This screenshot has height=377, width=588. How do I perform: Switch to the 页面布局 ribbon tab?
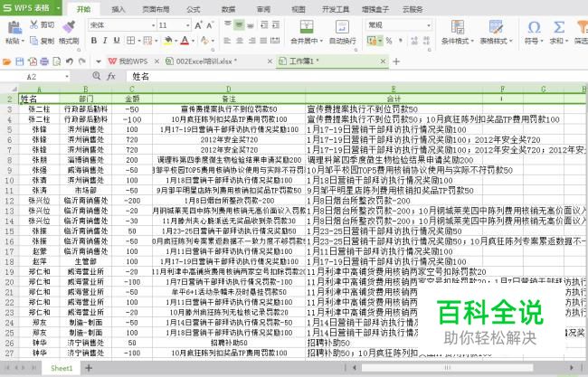(x=156, y=9)
